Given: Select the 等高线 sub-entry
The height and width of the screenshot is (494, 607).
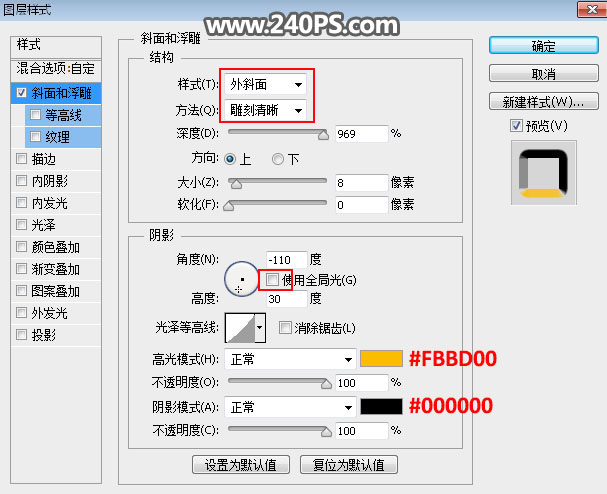Looking at the screenshot, I should (63, 115).
